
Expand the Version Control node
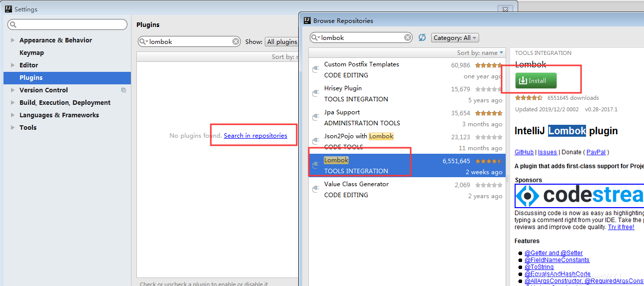(12, 90)
